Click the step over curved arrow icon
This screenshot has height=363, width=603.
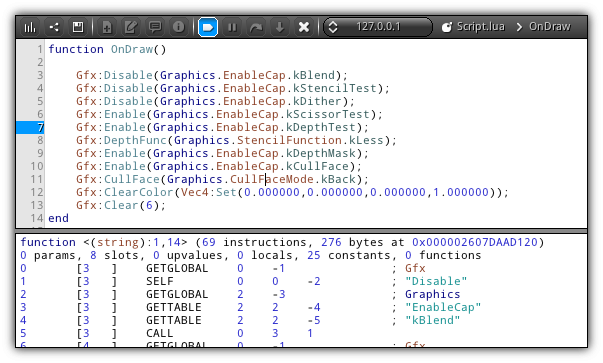coord(256,27)
